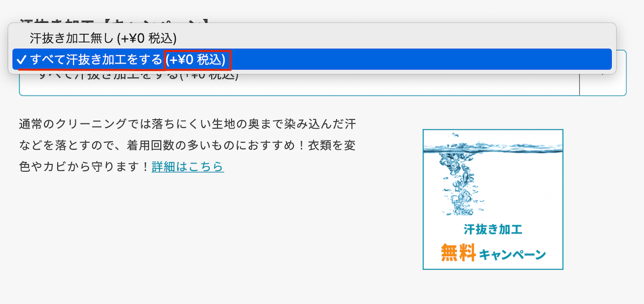Screen dimensions: 644x304
Task: Click the 汗抜き加工 campaign banner image
Action: 492,200
